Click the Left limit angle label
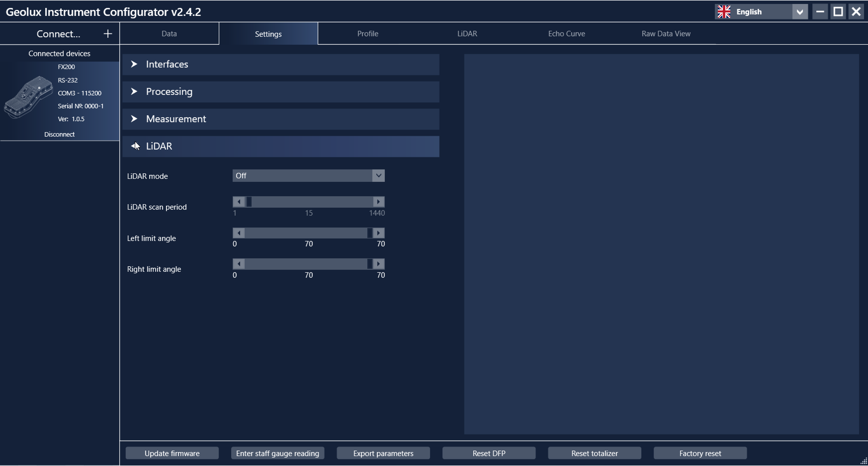The width and height of the screenshot is (868, 466). pos(151,238)
